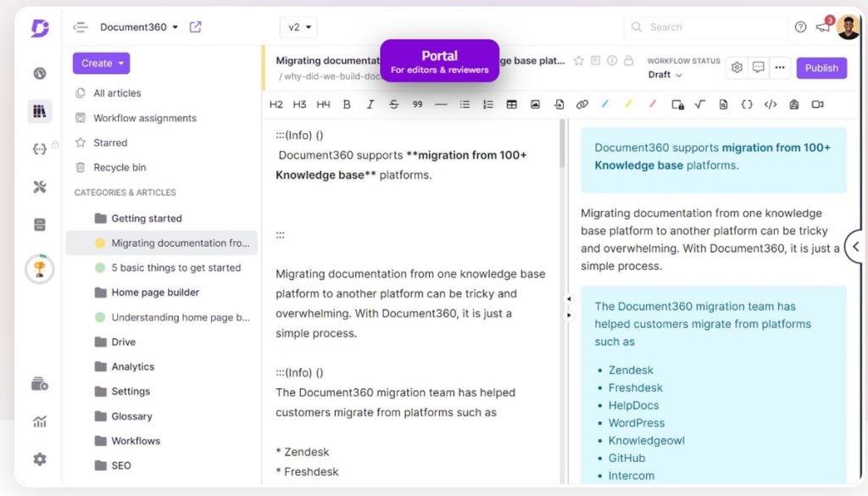868x496 pixels.
Task: Insert a blockquote
Action: tap(417, 104)
